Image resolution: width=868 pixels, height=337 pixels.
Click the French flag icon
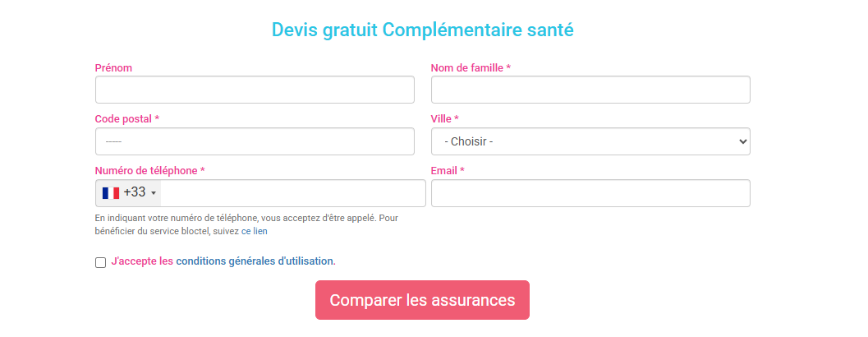point(111,192)
